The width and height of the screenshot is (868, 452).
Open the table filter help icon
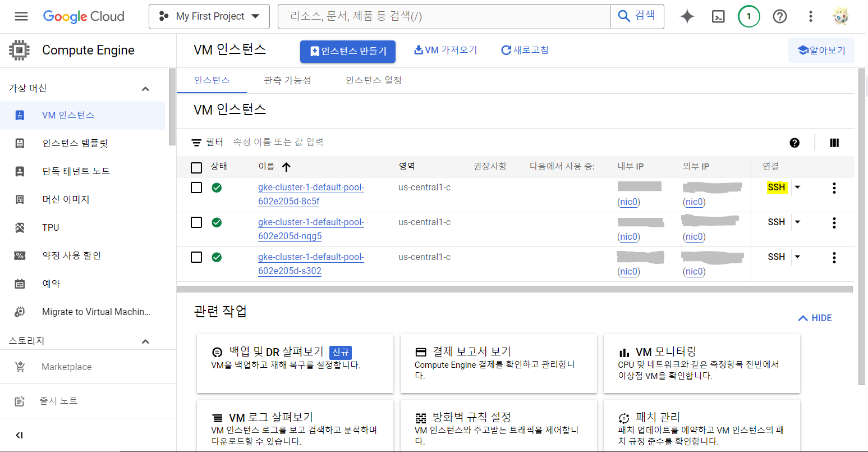(x=794, y=143)
